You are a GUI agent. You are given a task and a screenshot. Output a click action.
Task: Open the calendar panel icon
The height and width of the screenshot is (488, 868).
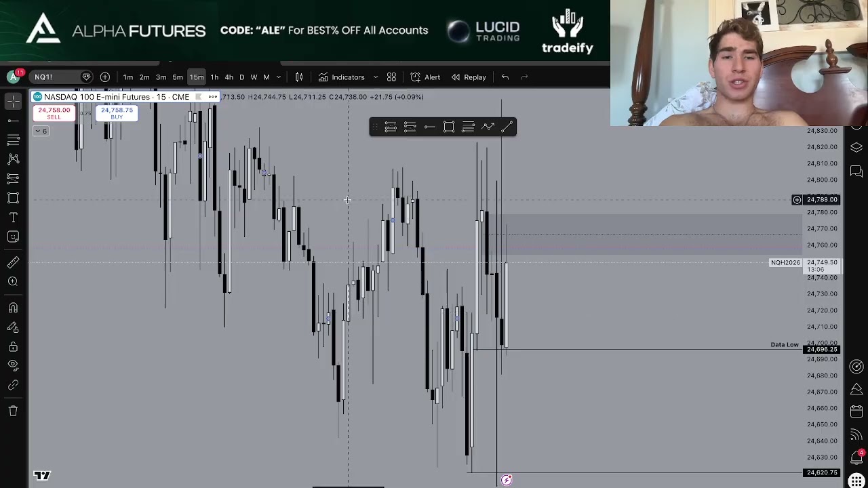pyautogui.click(x=856, y=412)
